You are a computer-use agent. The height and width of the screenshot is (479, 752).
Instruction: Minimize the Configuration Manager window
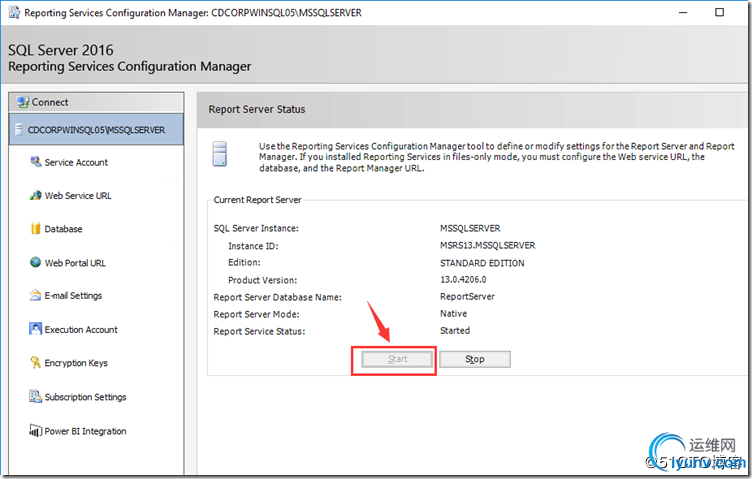click(x=683, y=12)
